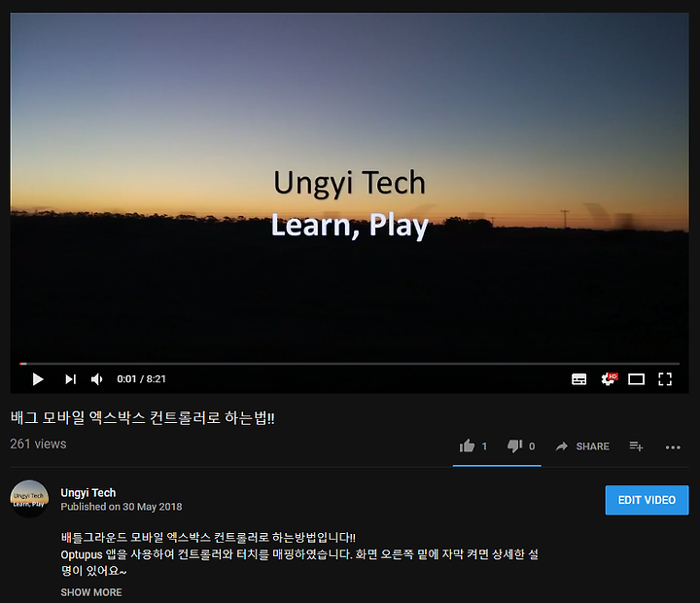Play the video
The width and height of the screenshot is (700, 603).
click(x=38, y=379)
